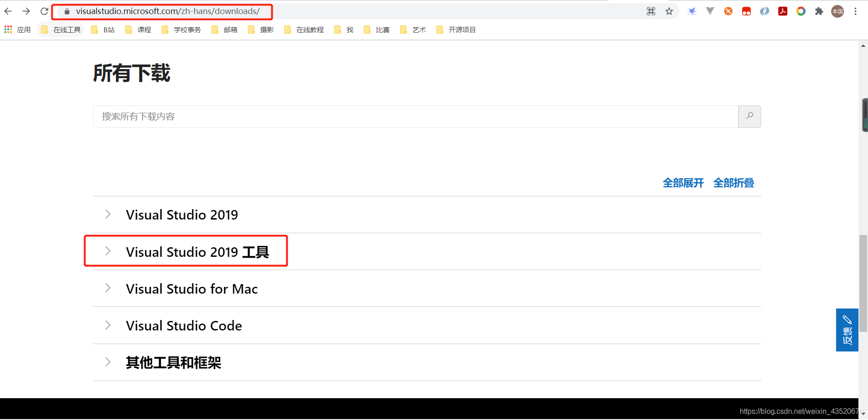Image resolution: width=868 pixels, height=420 pixels.
Task: Expand the Visual Studio for Mac chevron
Action: (x=108, y=288)
